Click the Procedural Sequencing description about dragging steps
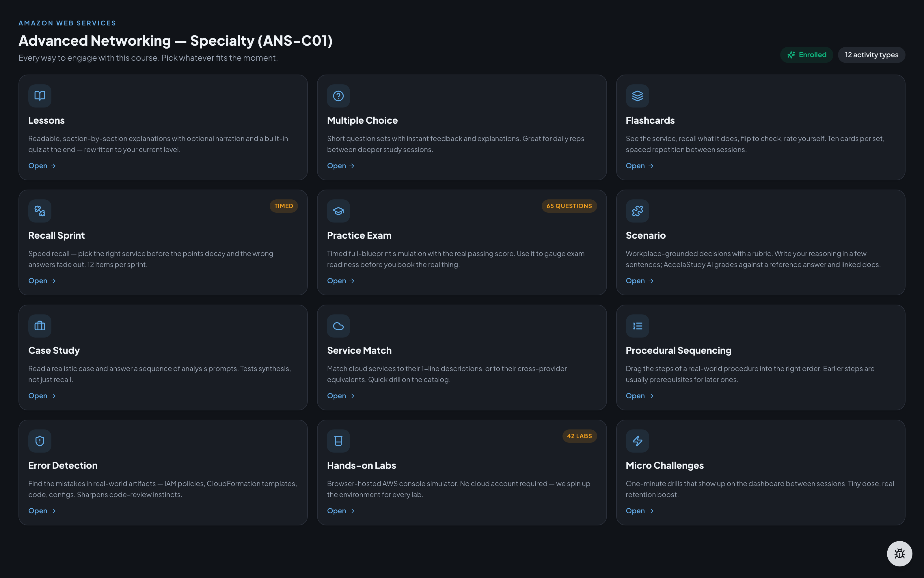 coord(750,374)
